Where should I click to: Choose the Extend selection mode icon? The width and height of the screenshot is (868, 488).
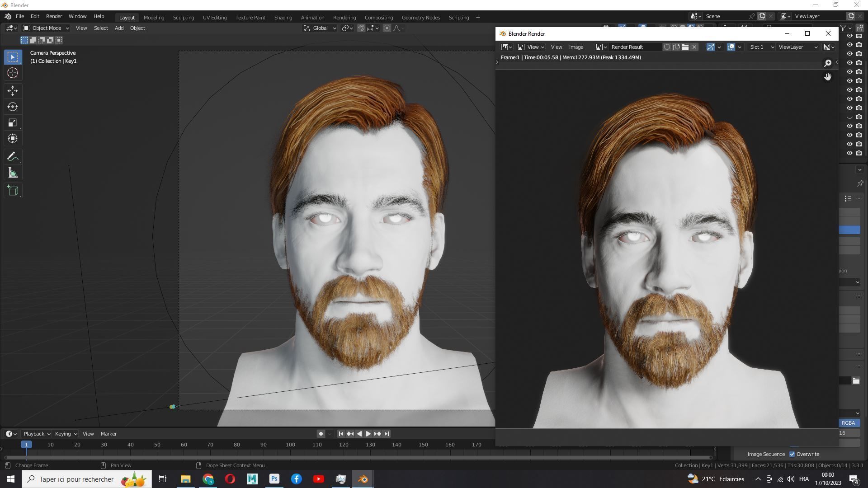click(x=33, y=40)
